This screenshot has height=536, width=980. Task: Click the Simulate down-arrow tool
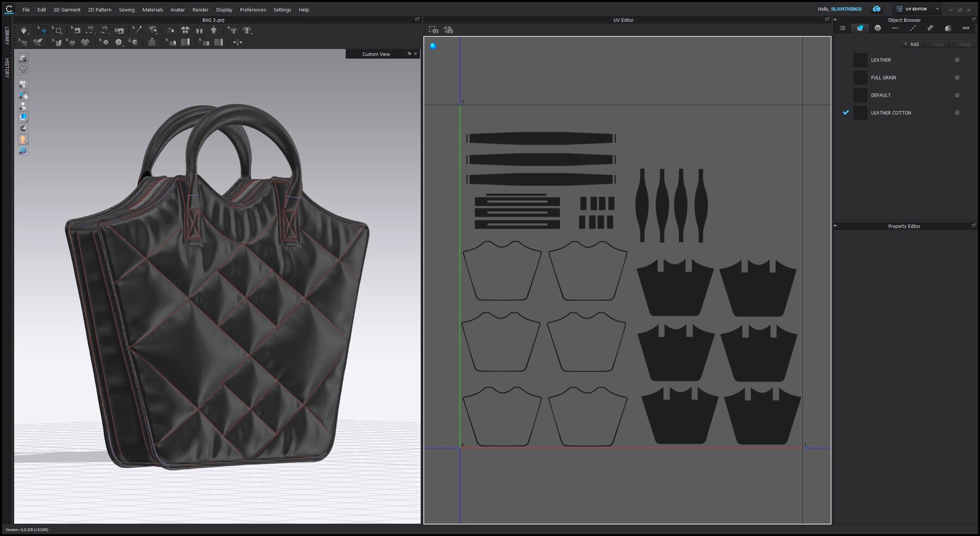[24, 31]
